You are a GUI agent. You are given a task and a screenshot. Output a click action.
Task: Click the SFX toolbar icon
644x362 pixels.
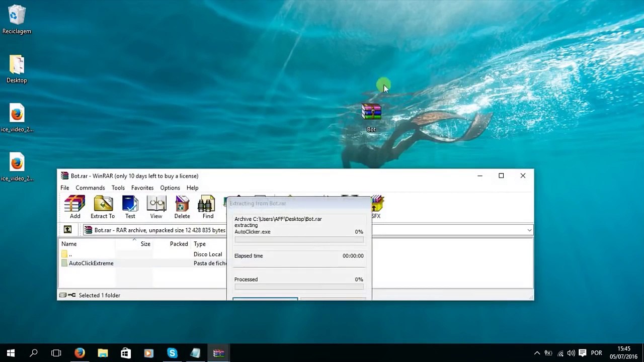[x=376, y=207]
